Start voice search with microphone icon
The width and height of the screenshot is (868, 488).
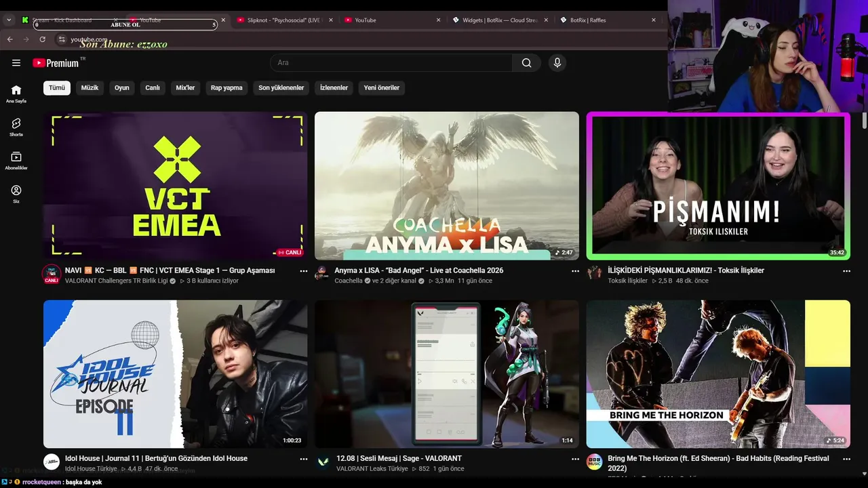click(557, 63)
